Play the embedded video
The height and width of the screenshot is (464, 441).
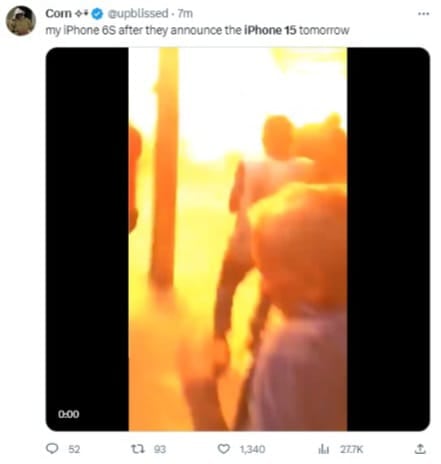(x=238, y=239)
